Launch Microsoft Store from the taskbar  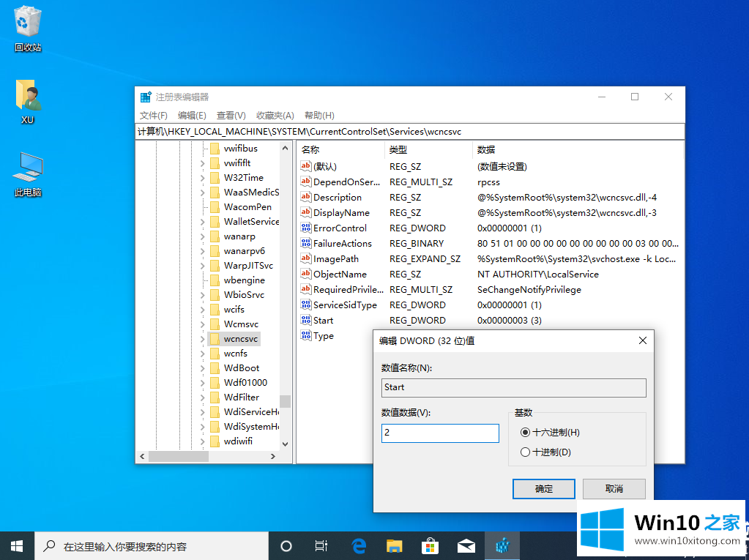(x=431, y=546)
